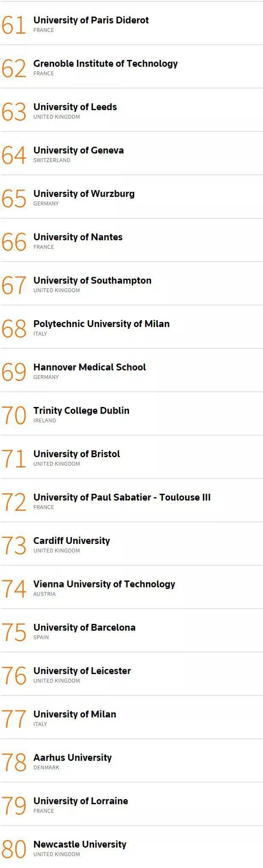Open University of Wurzburg entry
The width and height of the screenshot is (263, 868).
click(x=84, y=194)
